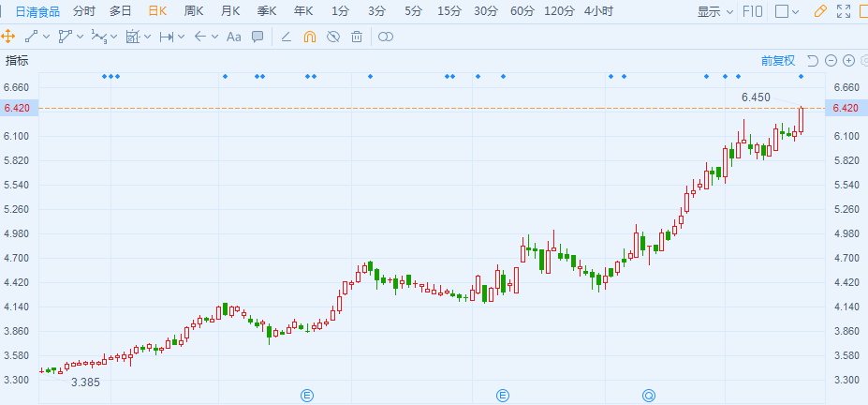Image resolution: width=868 pixels, height=405 pixels.
Task: Click the left circled E marker on axis
Action: [x=307, y=396]
